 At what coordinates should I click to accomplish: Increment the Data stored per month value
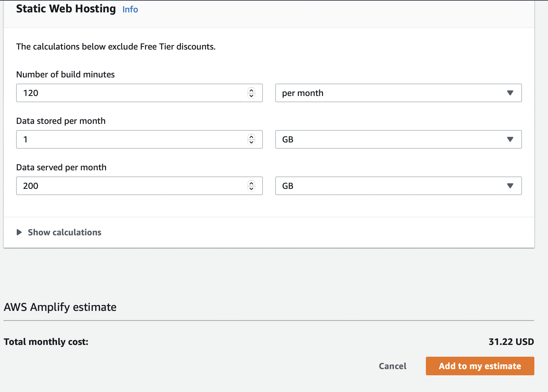(251, 137)
